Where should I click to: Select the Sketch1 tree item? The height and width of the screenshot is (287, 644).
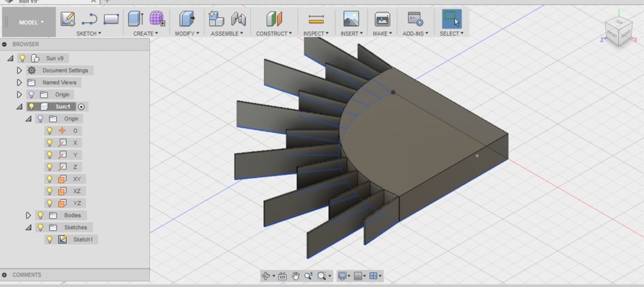[x=83, y=239]
